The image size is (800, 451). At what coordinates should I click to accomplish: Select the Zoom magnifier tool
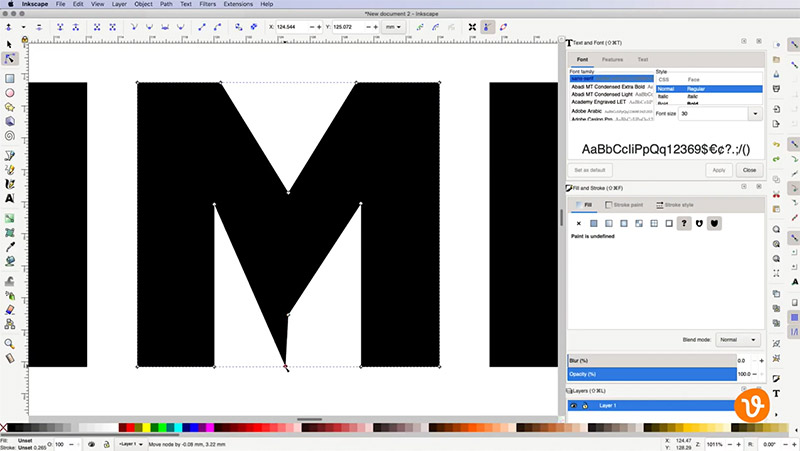coord(9,344)
